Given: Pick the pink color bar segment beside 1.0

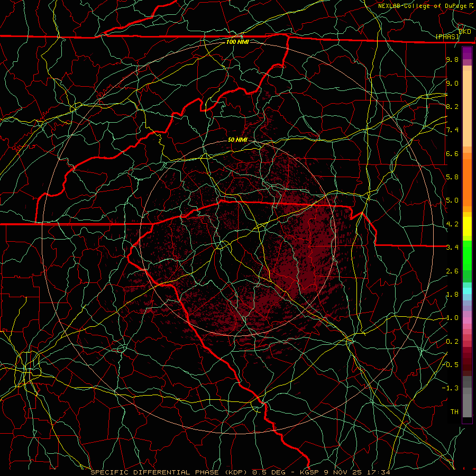Looking at the screenshot, I should pyautogui.click(x=467, y=321).
